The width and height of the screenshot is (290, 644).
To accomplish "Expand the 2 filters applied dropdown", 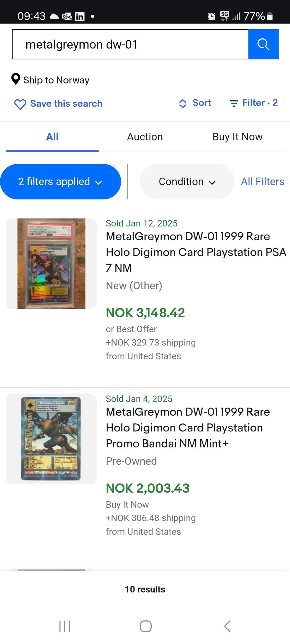I will 60,182.
